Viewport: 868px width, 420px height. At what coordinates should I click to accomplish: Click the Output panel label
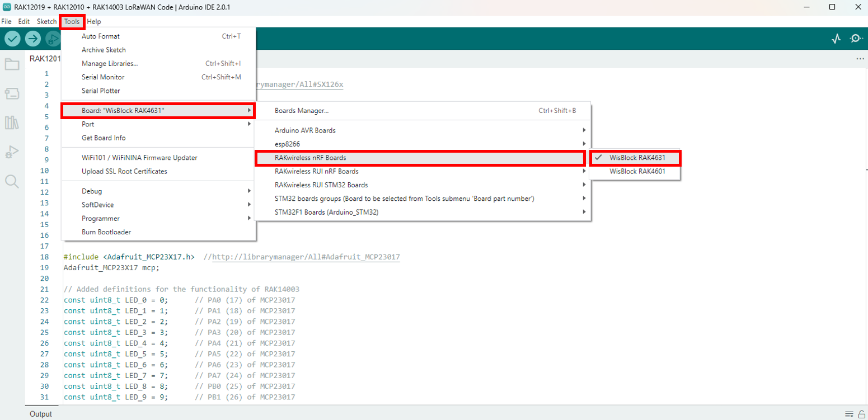click(x=41, y=414)
